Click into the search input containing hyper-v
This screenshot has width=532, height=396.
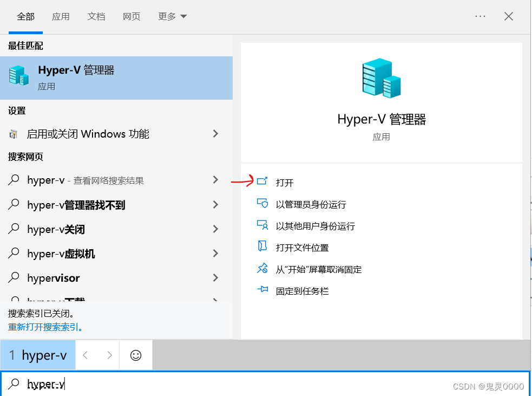tap(265, 384)
